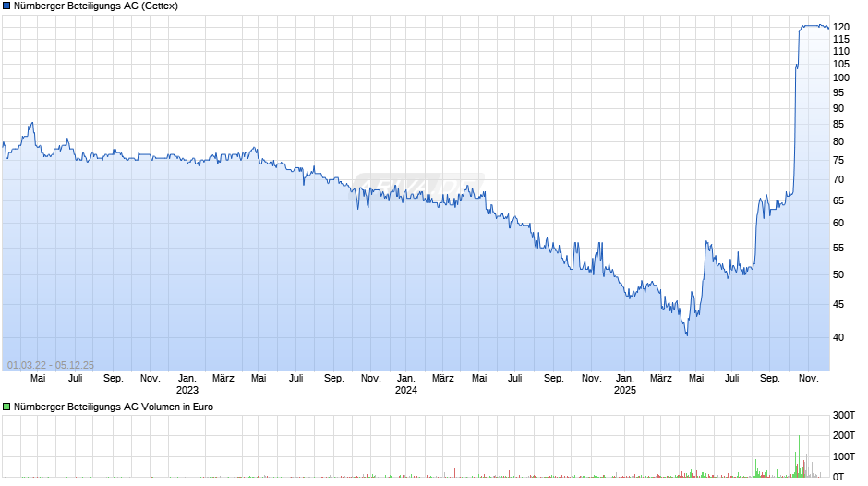
Task: Click the price axis label 70
Action: (838, 179)
